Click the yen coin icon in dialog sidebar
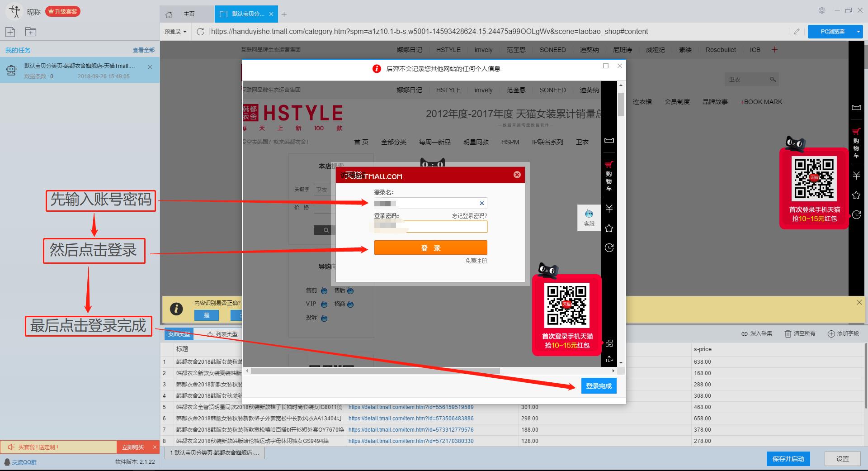The height and width of the screenshot is (471, 868). coord(609,209)
